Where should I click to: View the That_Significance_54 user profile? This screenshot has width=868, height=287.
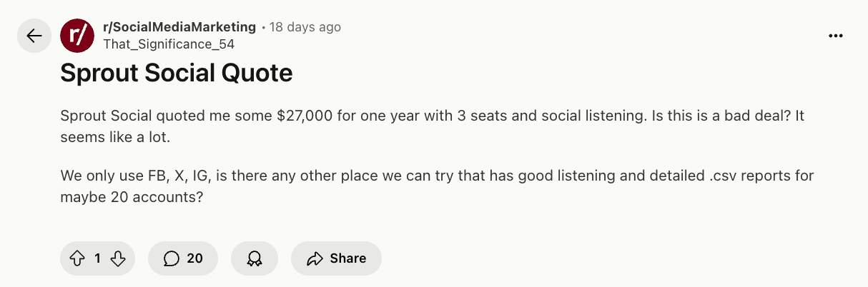169,44
